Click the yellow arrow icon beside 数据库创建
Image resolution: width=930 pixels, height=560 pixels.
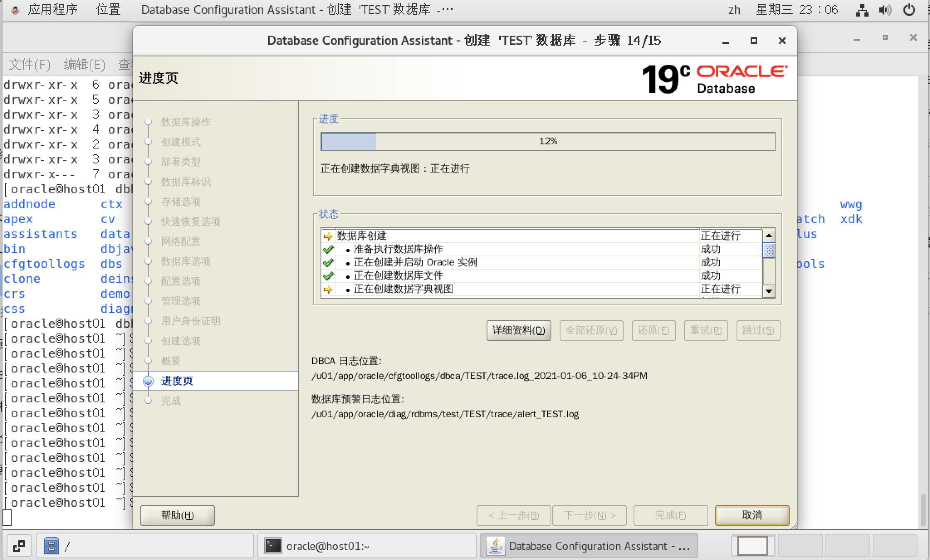(x=328, y=236)
